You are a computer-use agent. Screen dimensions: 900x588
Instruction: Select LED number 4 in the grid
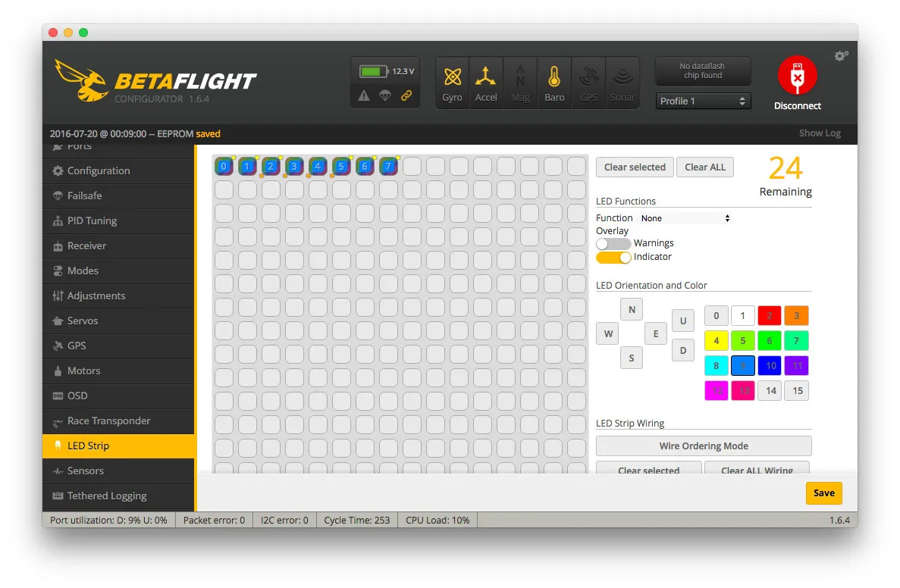[318, 166]
